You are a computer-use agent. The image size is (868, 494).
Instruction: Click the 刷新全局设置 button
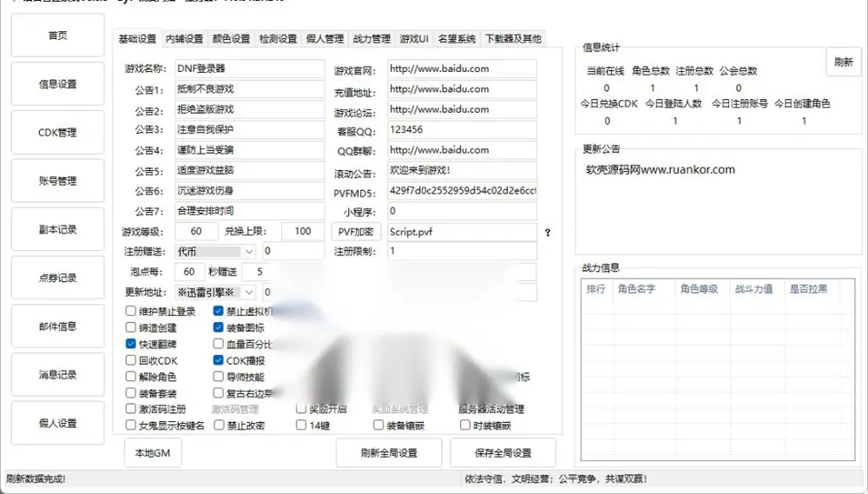click(389, 453)
